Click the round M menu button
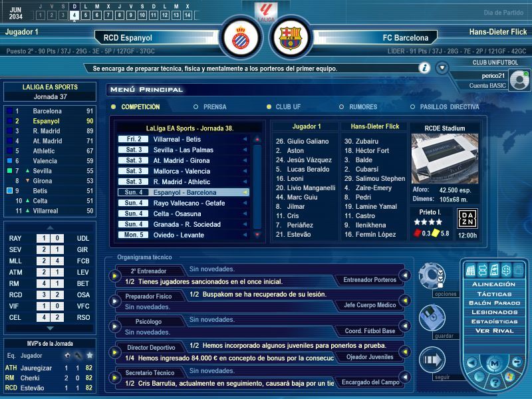The width and height of the screenshot is (532, 399). [493, 364]
